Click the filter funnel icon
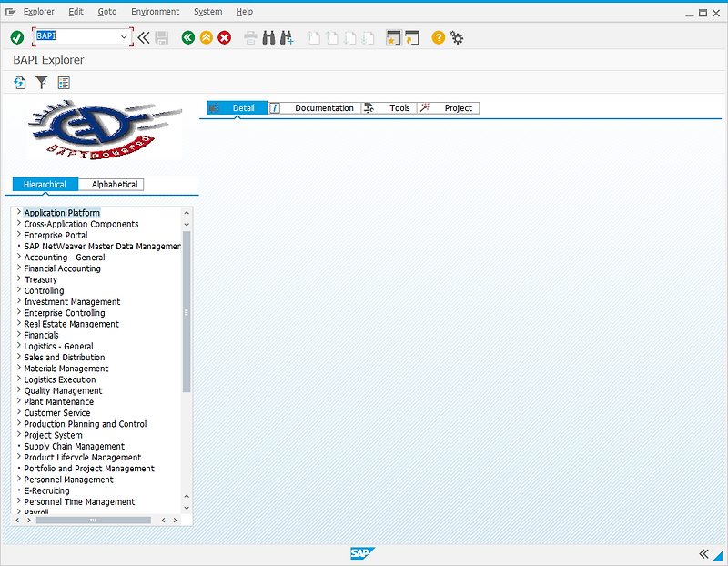Image resolution: width=728 pixels, height=566 pixels. 42,83
